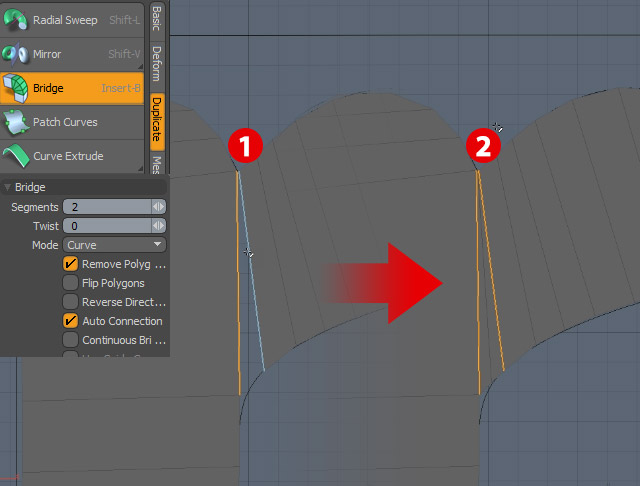The width and height of the screenshot is (640, 486).
Task: Click the Segments stepper arrows
Action: click(158, 207)
